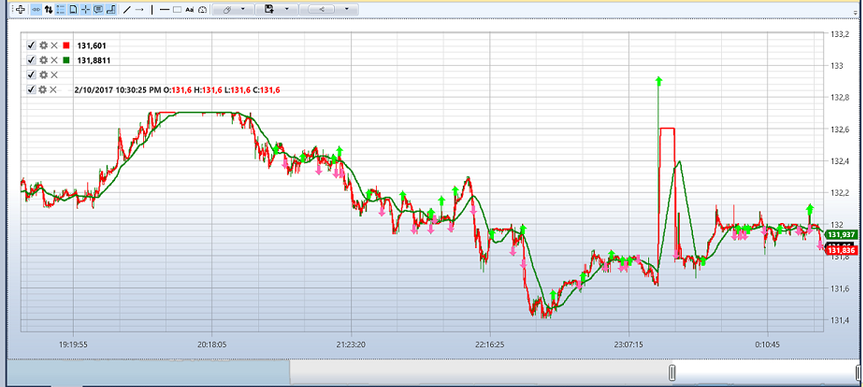Click the share button in toolbar

(x=321, y=9)
